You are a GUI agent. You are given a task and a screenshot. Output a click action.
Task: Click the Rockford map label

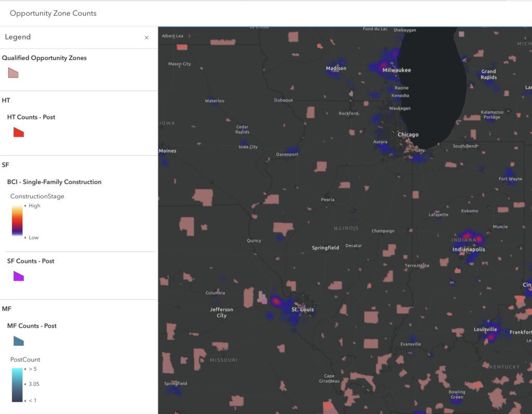(x=348, y=113)
